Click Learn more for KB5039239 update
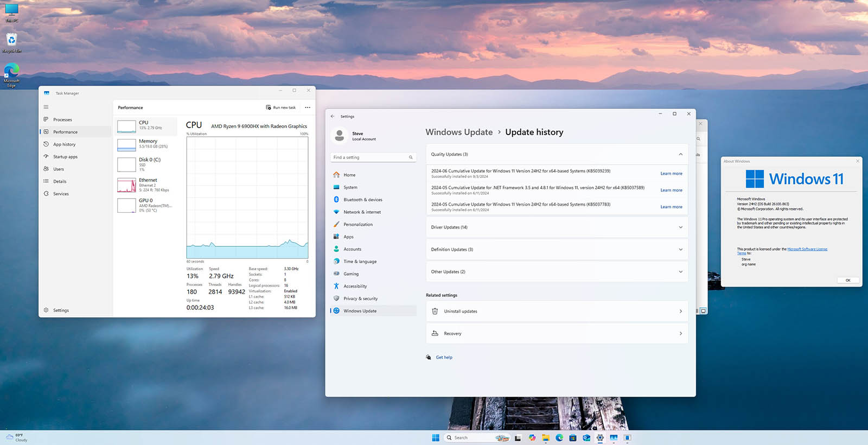Screen dimensions: 868x445 tap(671, 174)
